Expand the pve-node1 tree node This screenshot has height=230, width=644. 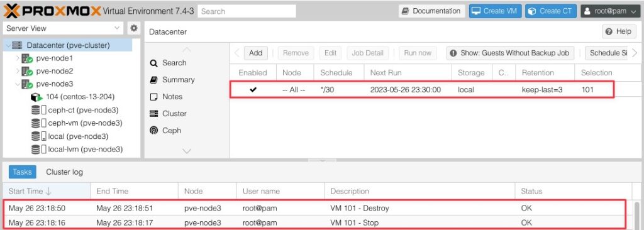[18, 58]
